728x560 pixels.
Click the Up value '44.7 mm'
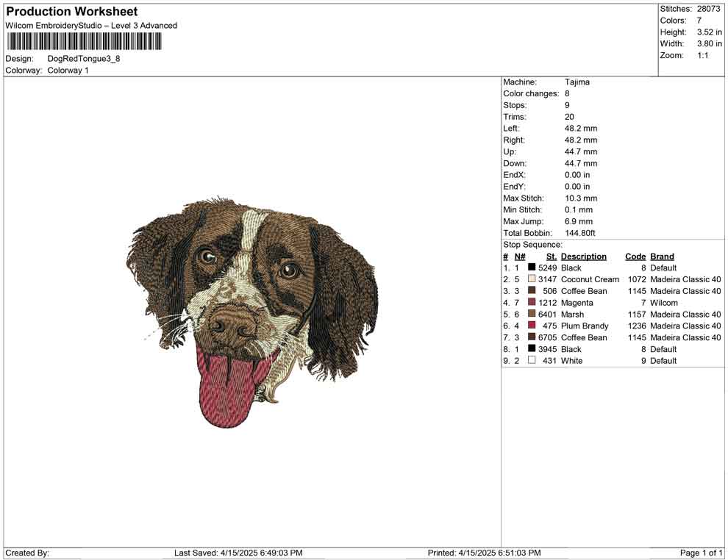pyautogui.click(x=581, y=151)
